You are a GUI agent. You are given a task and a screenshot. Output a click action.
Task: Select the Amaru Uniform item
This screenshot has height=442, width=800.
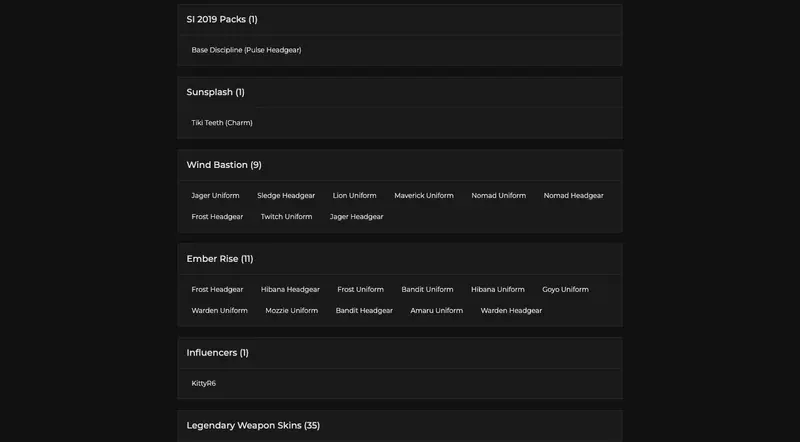(436, 311)
